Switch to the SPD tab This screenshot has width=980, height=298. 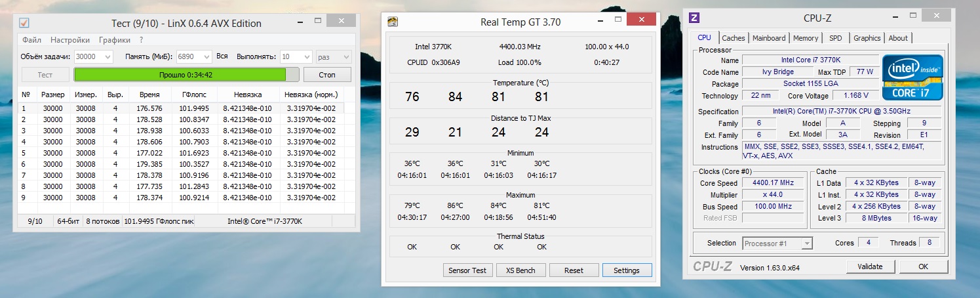coord(836,38)
